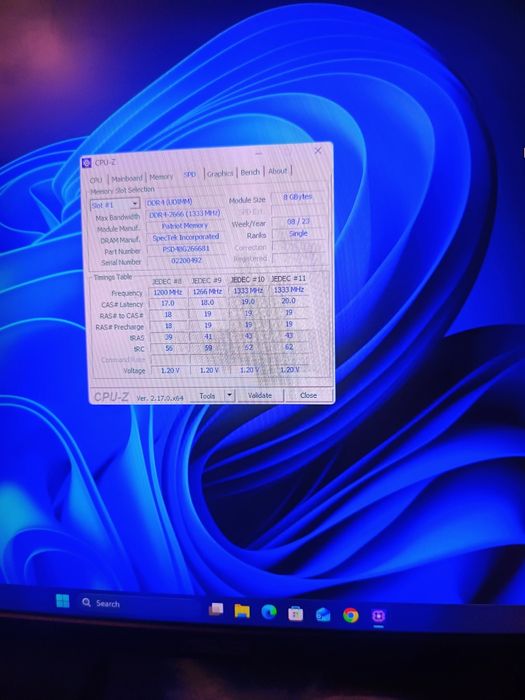Open the Windows Start menu
This screenshot has width=525, height=700.
62,601
